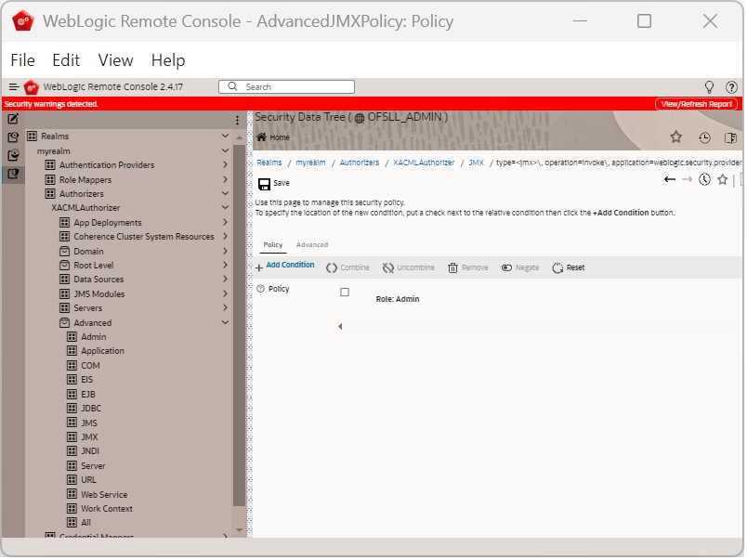The width and height of the screenshot is (747, 560).
Task: Select the Web Service tree item
Action: tap(105, 496)
